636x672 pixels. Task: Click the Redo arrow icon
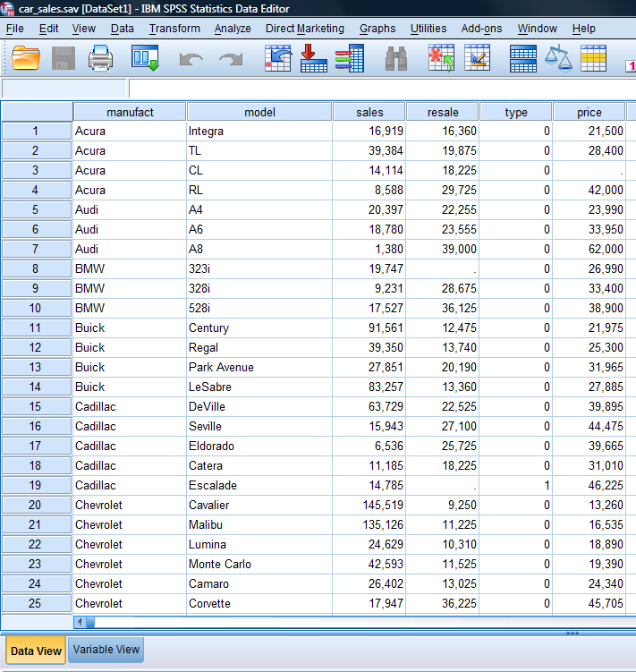(231, 59)
